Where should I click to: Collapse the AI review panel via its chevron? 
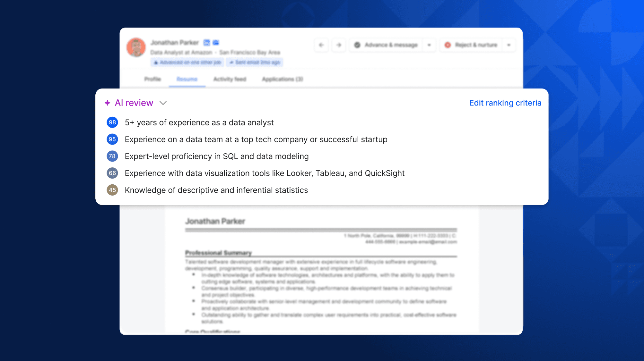point(163,103)
